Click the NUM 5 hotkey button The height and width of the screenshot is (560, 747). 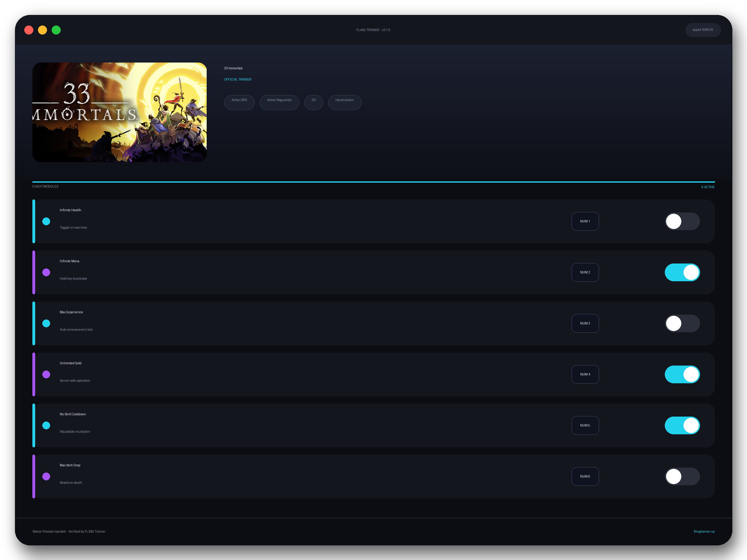pos(585,425)
